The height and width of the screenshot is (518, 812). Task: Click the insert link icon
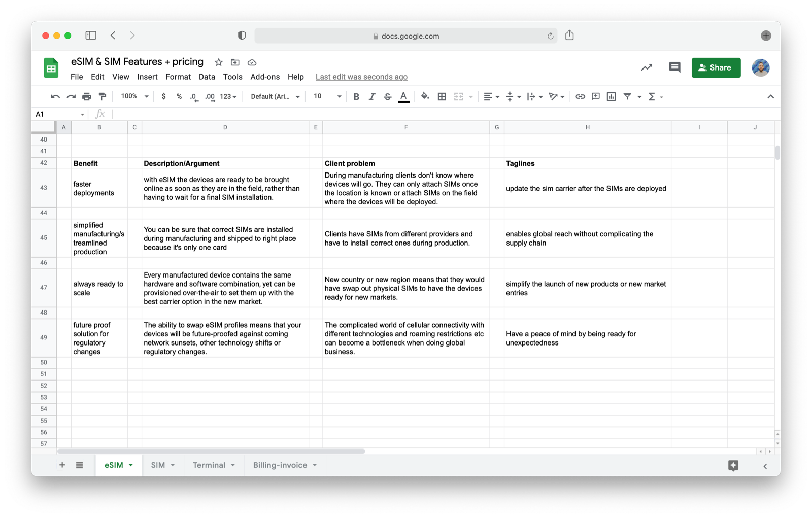pos(580,96)
